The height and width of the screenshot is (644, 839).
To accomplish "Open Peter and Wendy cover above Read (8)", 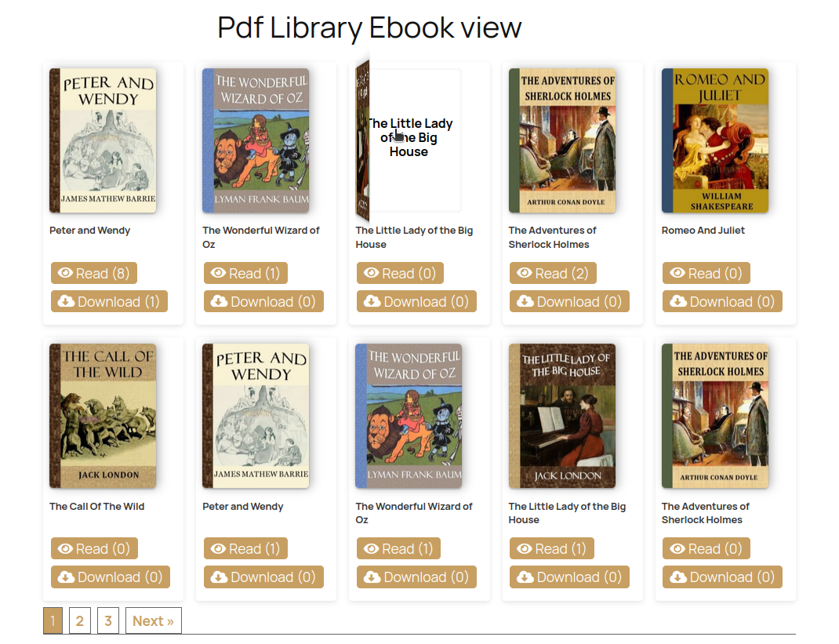I will click(x=103, y=140).
